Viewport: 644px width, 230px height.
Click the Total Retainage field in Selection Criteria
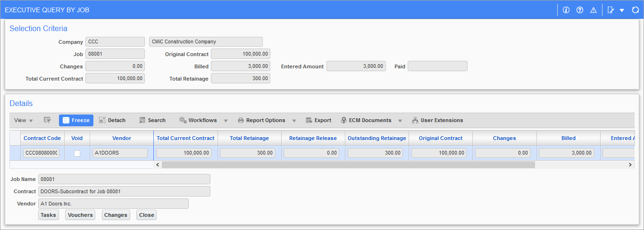[241, 79]
